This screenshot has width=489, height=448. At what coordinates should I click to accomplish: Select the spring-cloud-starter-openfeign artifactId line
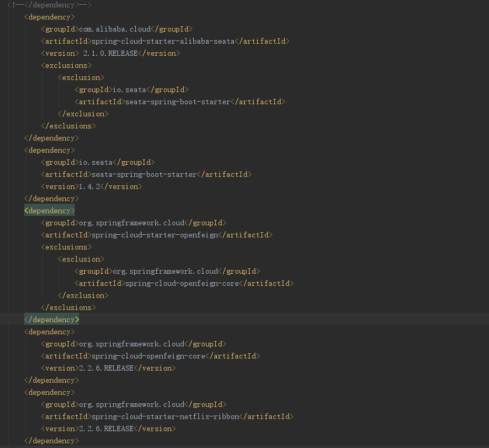coord(156,235)
